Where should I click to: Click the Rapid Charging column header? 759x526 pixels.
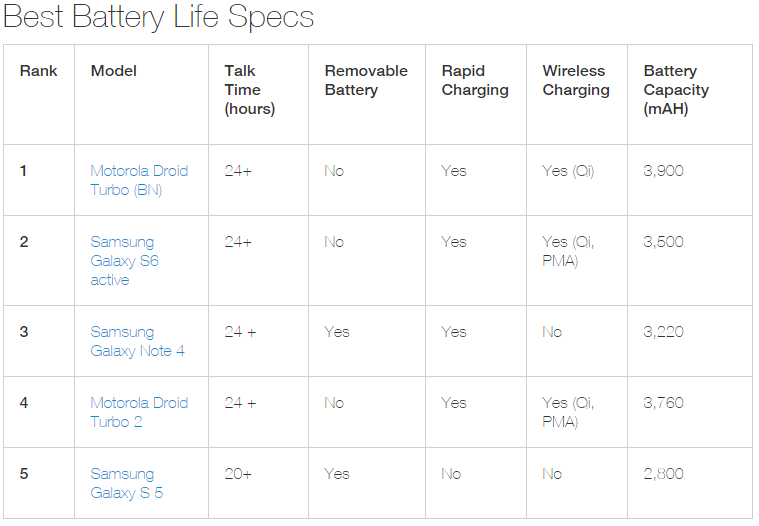click(x=475, y=80)
